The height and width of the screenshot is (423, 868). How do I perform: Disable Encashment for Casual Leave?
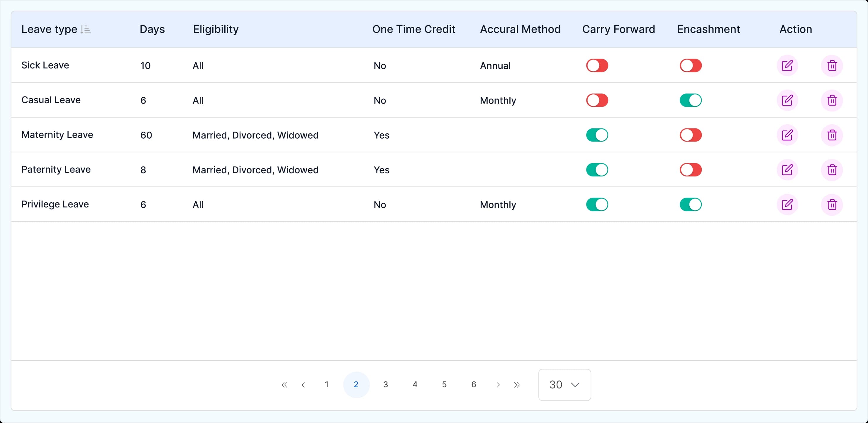(x=690, y=100)
